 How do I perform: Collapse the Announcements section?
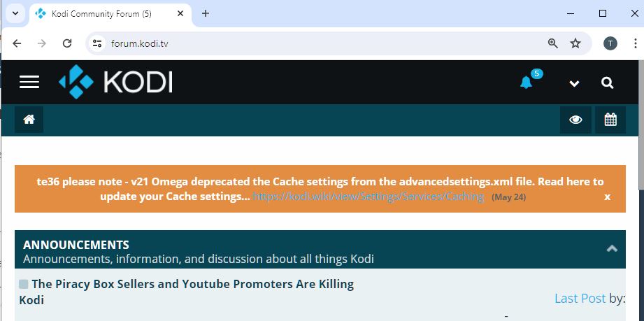pos(612,248)
